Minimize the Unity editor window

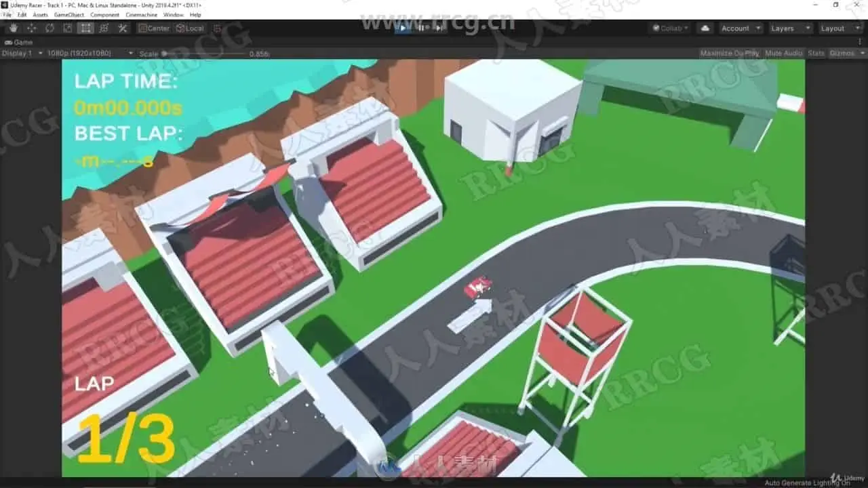816,5
